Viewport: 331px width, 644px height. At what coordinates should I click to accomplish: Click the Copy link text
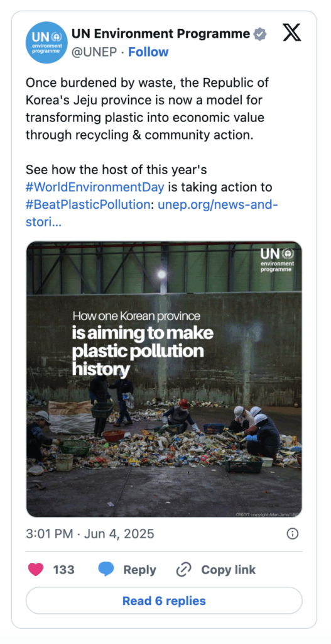pyautogui.click(x=229, y=570)
